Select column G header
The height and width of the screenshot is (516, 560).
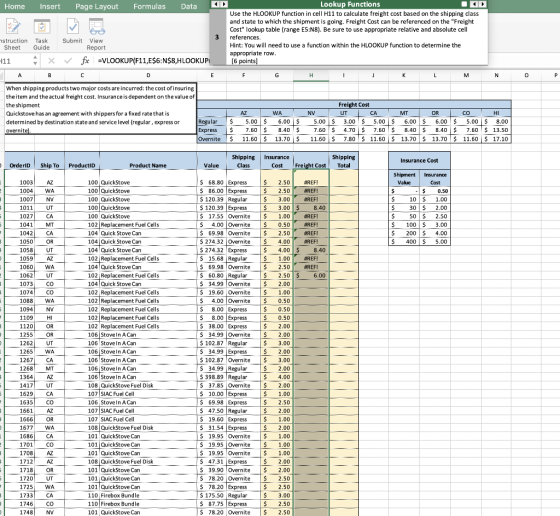[277, 75]
